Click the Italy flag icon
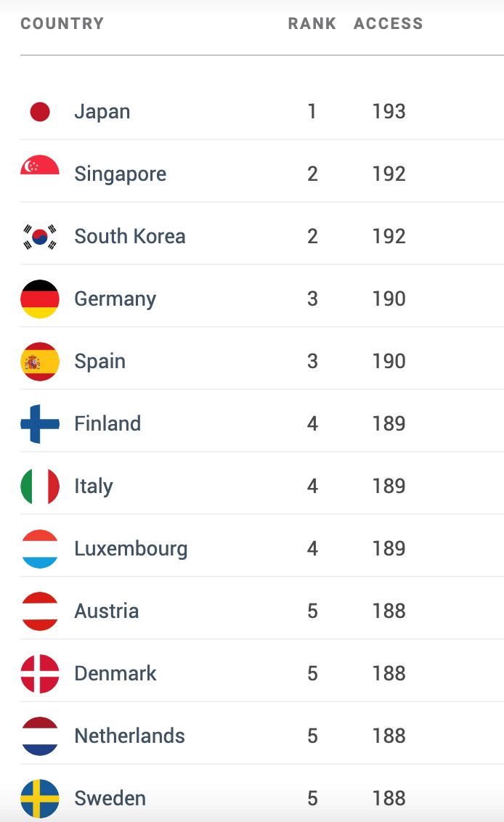 [40, 486]
